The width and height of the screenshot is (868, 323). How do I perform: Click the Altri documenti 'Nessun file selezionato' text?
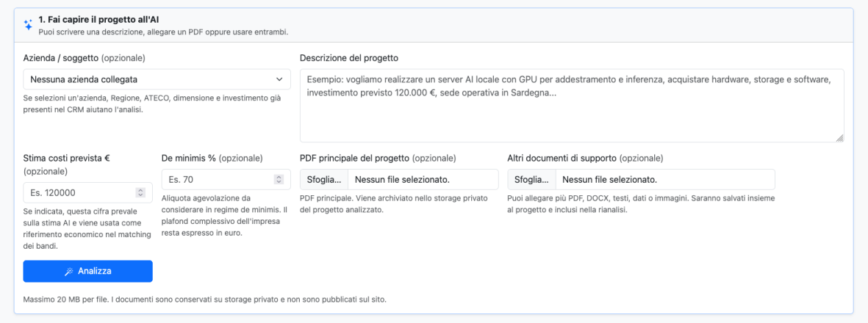[x=609, y=179]
